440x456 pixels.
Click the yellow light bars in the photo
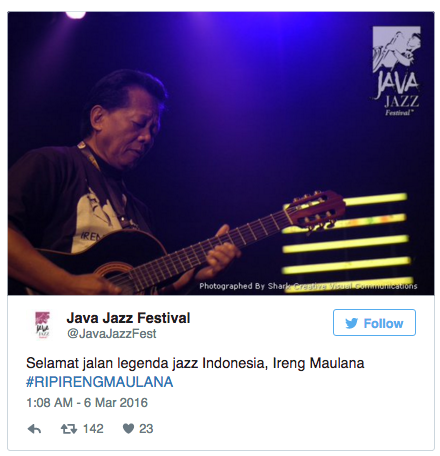coord(347,242)
